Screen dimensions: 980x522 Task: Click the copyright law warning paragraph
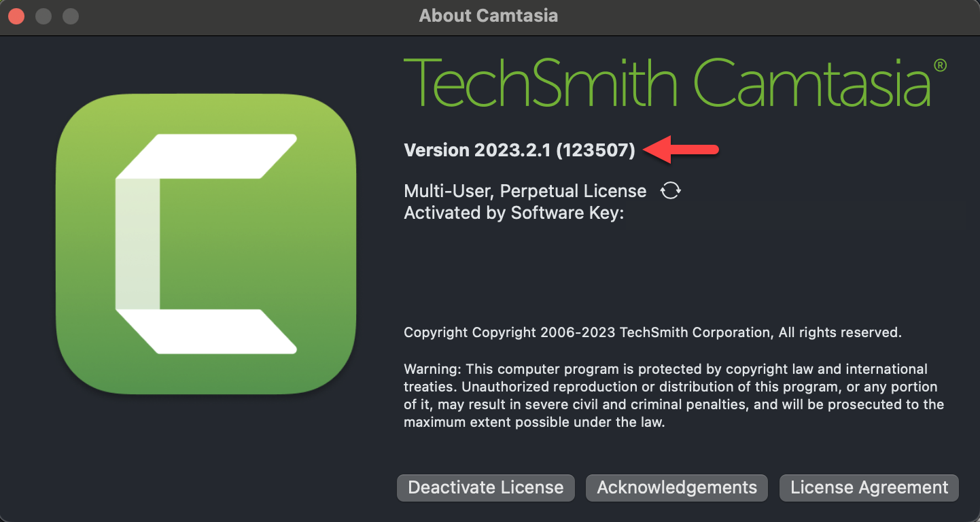tap(673, 396)
